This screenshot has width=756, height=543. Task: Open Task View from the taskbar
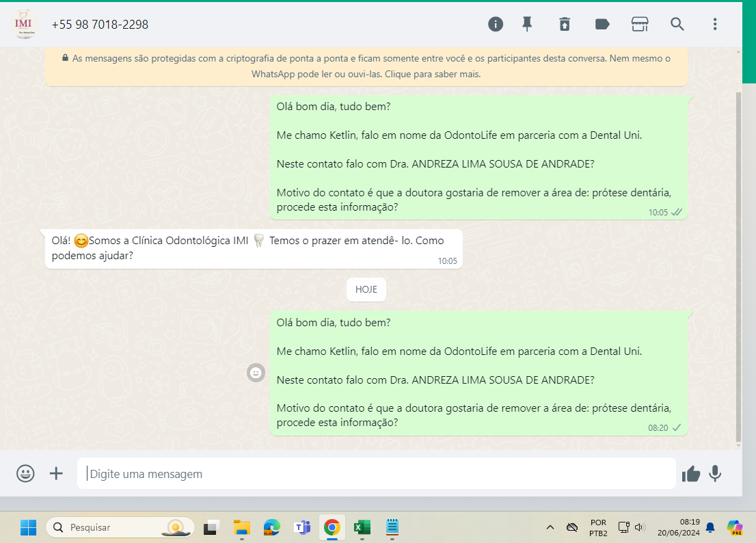(211, 527)
